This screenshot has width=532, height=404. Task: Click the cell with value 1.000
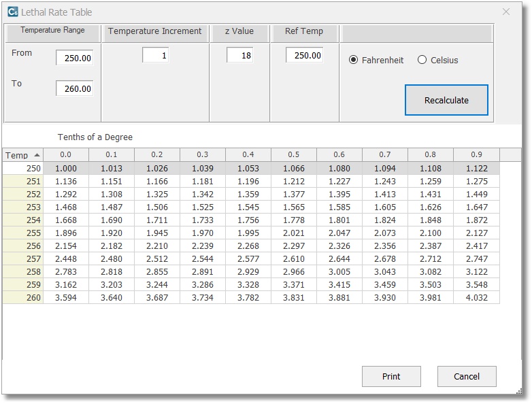click(66, 168)
